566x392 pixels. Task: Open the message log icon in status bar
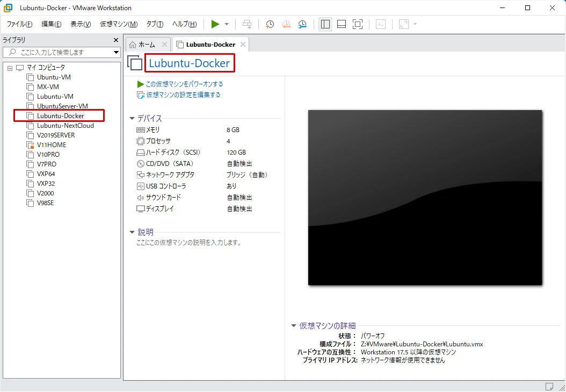(x=549, y=386)
